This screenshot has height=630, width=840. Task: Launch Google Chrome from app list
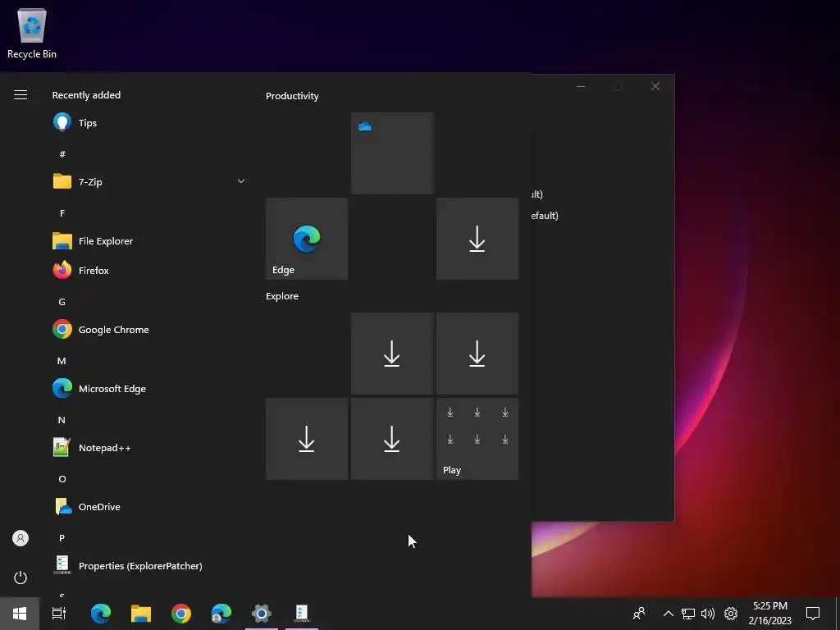(149, 330)
